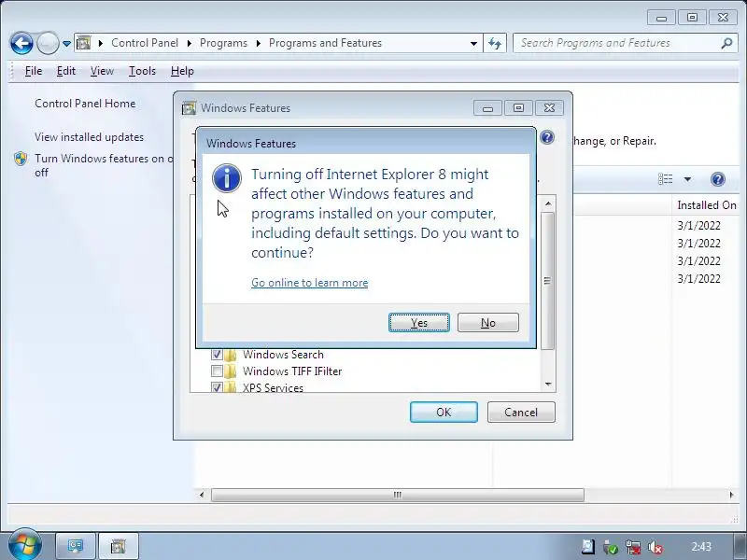Select the Windows TIFF IFilter folder icon

coord(230,371)
